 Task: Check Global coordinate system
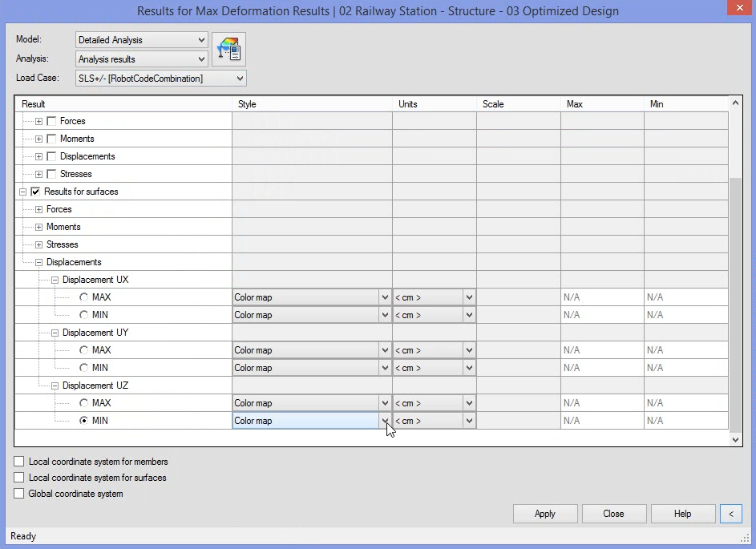tap(18, 494)
